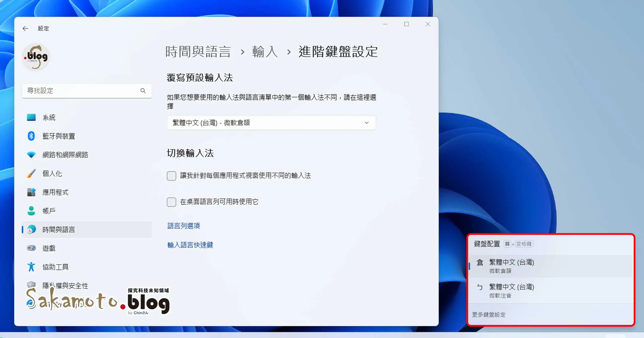The width and height of the screenshot is (644, 338).
Task: Click the System monitor icon
Action: pyautogui.click(x=31, y=117)
